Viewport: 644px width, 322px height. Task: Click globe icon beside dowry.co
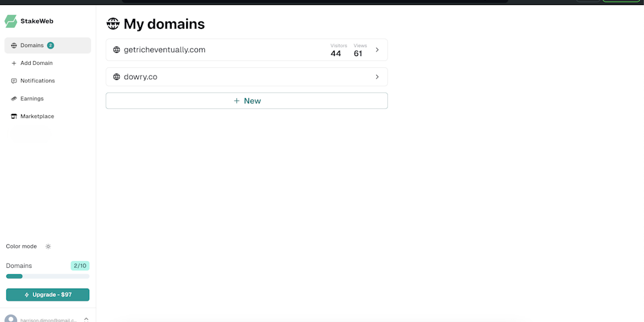[x=116, y=77]
